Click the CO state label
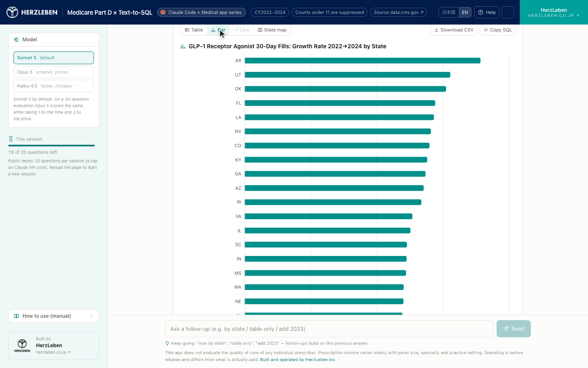Screen dimensions: 588x368 pyautogui.click(x=238, y=146)
